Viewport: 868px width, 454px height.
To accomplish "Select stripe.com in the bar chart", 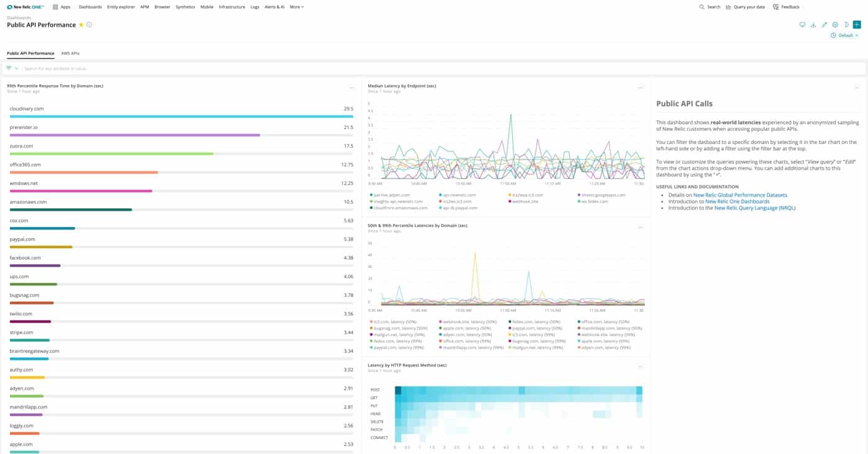I will (x=181, y=336).
